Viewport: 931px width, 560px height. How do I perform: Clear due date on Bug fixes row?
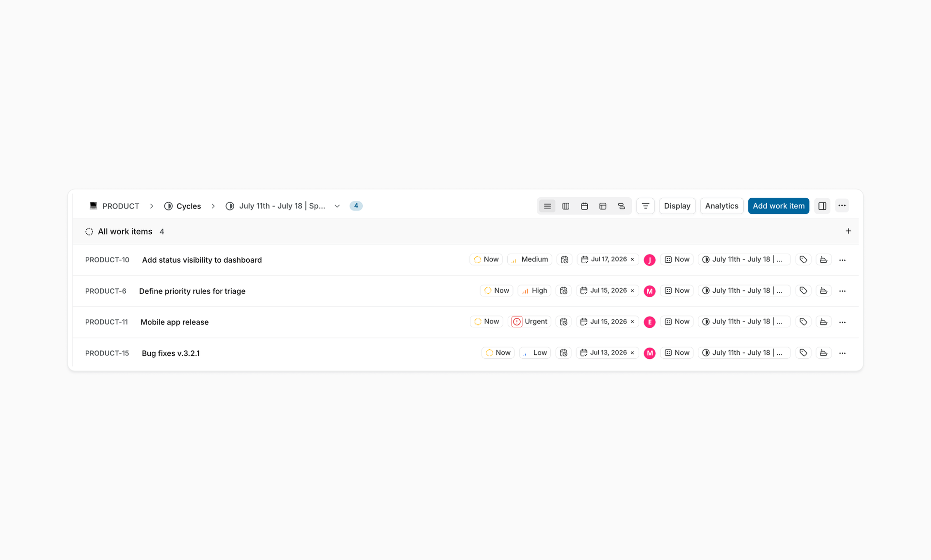[632, 352]
